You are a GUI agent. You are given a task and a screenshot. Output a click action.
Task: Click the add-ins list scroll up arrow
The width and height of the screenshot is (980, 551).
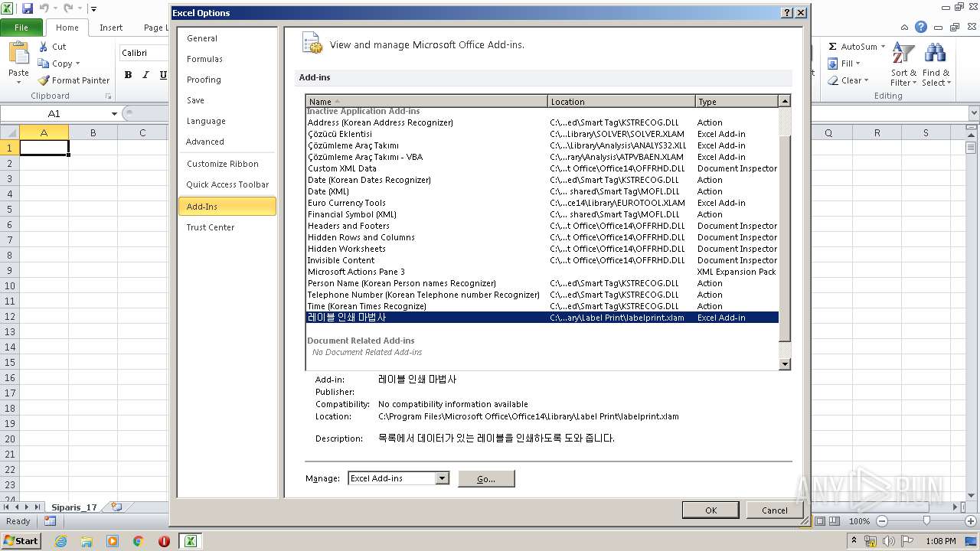pos(784,101)
